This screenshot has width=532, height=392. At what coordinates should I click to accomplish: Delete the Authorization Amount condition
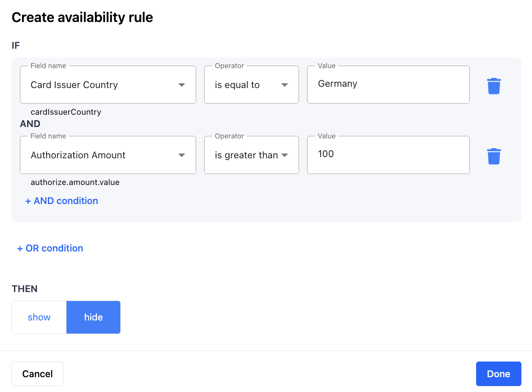[493, 156]
